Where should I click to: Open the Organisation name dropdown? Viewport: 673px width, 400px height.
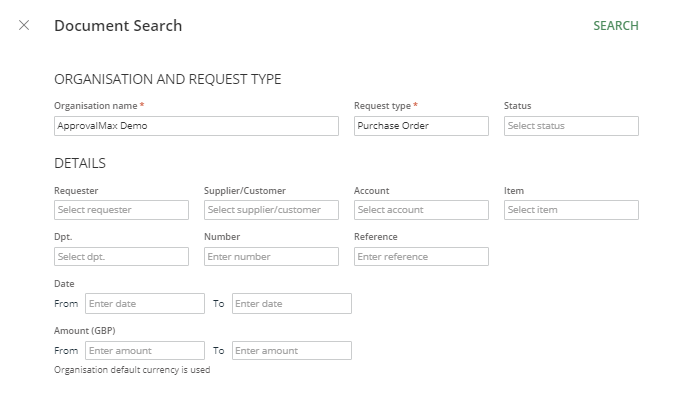[x=196, y=126]
